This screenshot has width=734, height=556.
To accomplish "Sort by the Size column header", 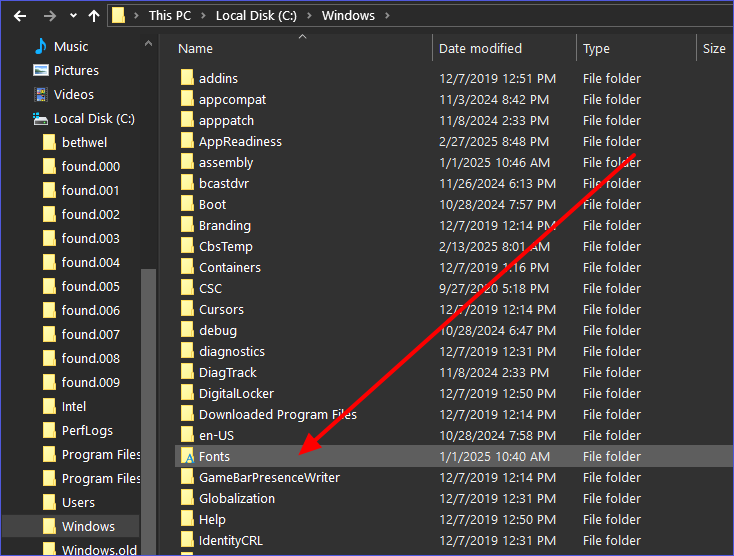I will coord(714,49).
